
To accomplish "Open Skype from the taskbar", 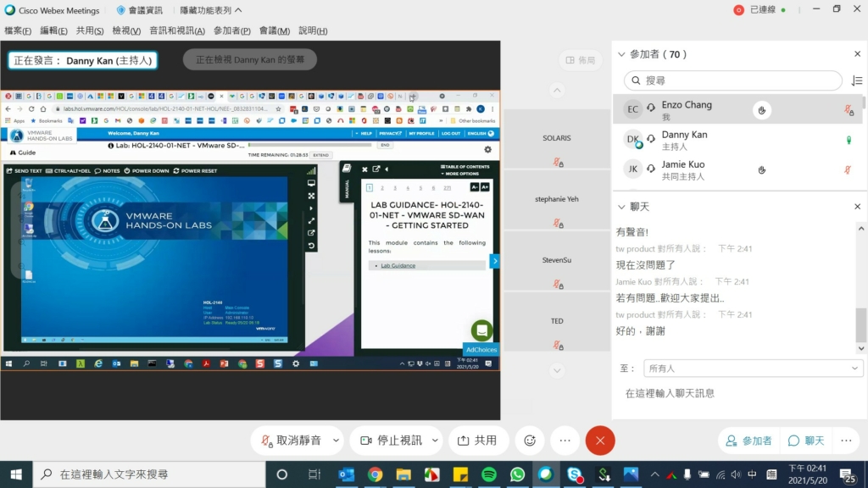I will tap(575, 474).
